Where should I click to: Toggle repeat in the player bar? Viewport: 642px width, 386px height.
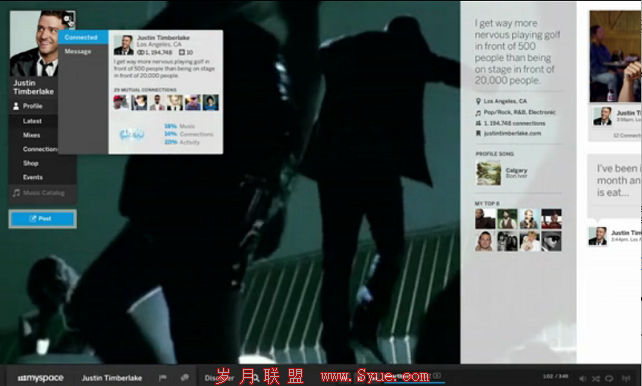tap(610, 379)
